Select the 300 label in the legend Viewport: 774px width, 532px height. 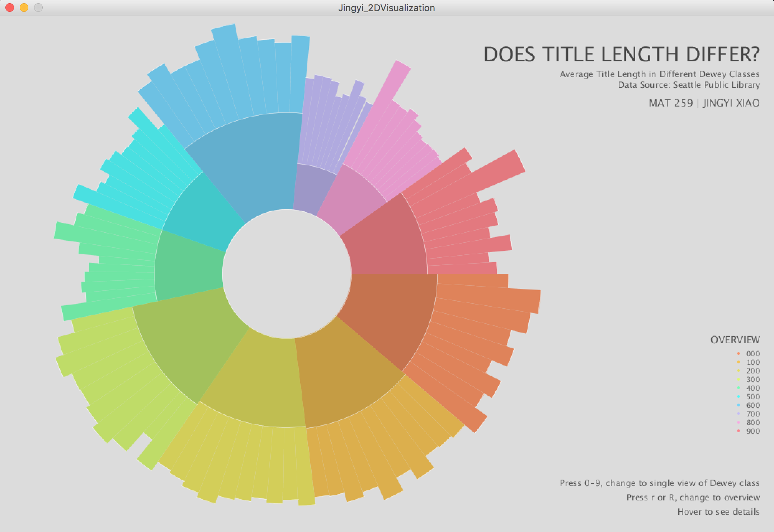pos(753,380)
